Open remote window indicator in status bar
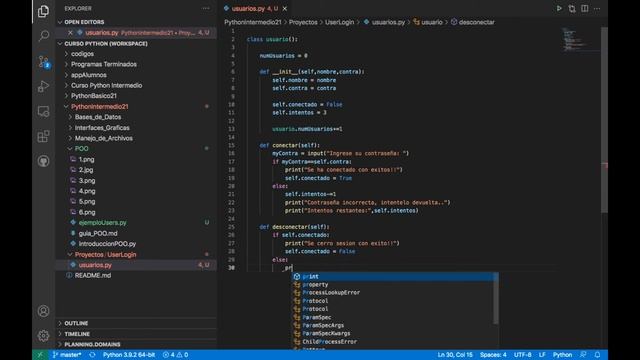Image resolution: width=640 pixels, height=360 pixels. 40,355
